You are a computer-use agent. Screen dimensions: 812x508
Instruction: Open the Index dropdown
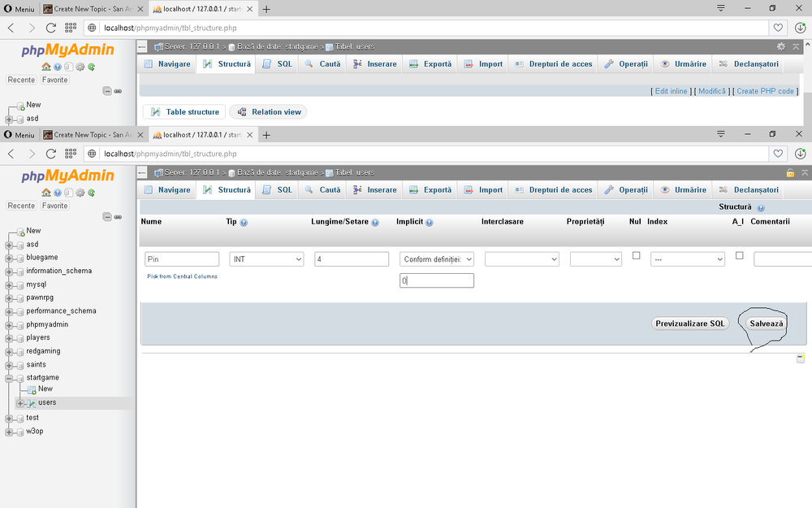pos(688,259)
